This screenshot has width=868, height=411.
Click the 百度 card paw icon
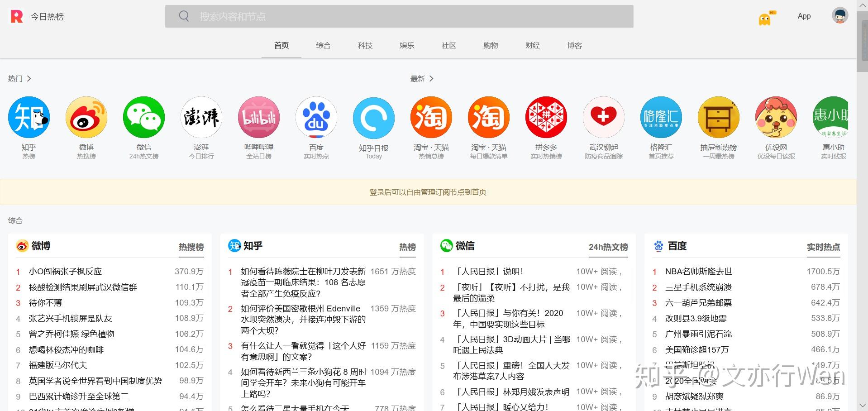659,246
